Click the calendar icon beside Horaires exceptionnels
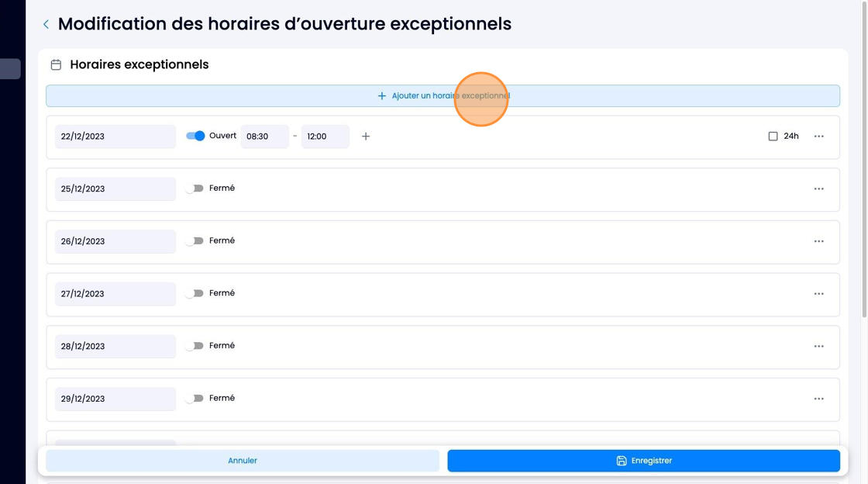Screen dimensions: 868x484 pyautogui.click(x=56, y=65)
